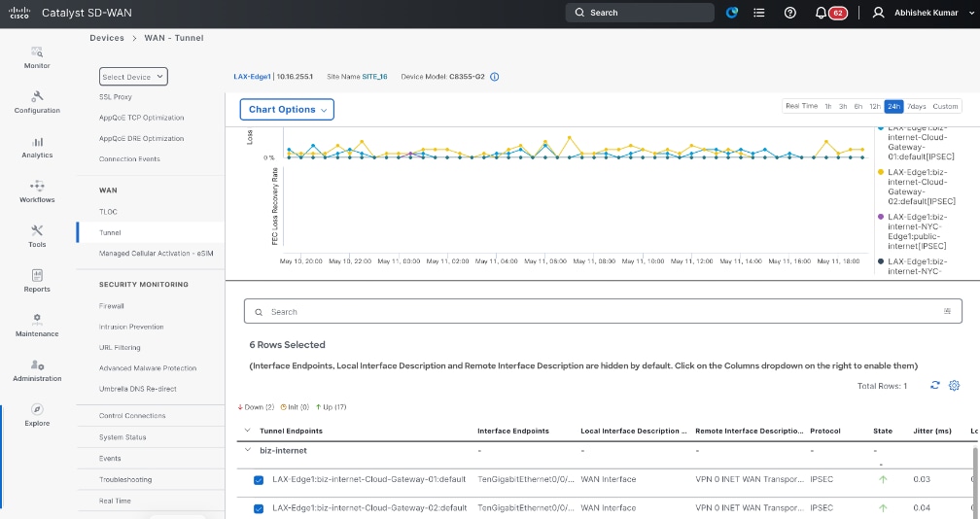Open Reports from the left sidebar
The image size is (980, 519).
37,281
